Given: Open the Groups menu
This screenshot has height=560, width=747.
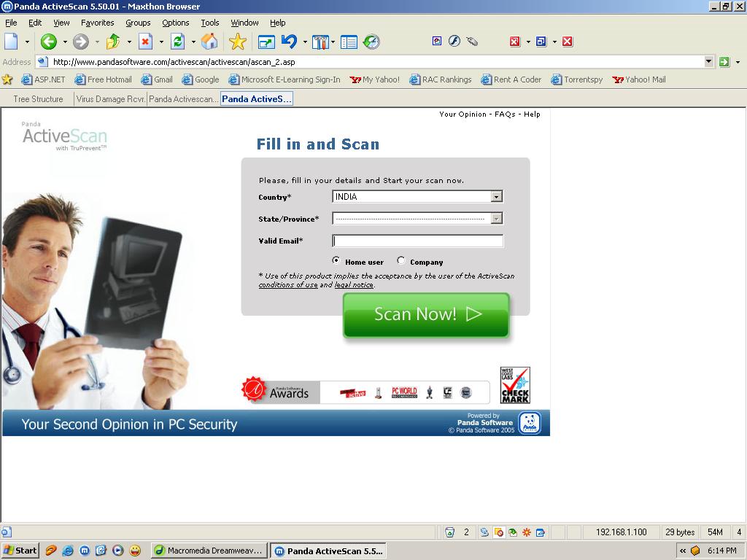Looking at the screenshot, I should coord(138,23).
